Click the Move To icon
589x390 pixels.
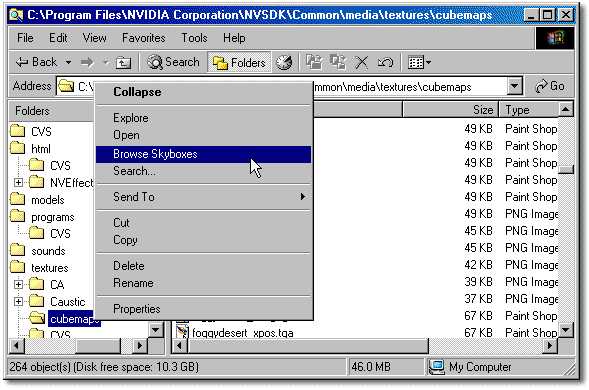(x=314, y=62)
